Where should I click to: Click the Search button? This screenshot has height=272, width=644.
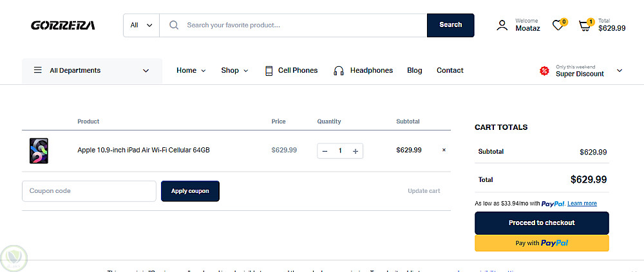point(451,25)
